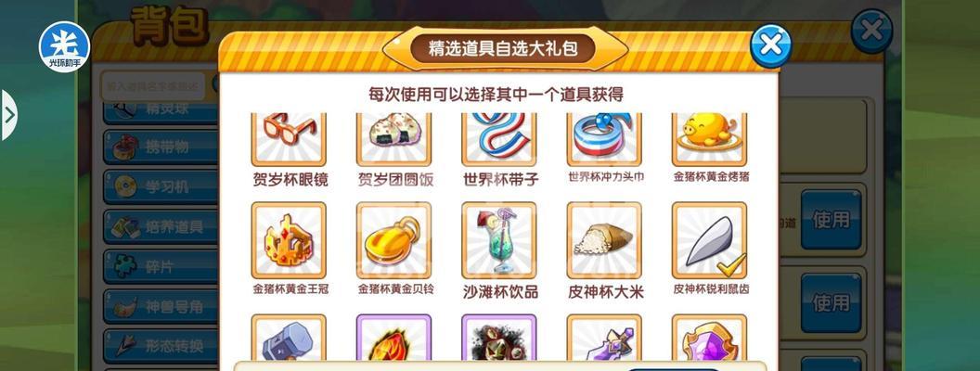Viewport: 980px width, 371px height.
Task: Open the 碎片 fragments category
Action: tap(161, 267)
